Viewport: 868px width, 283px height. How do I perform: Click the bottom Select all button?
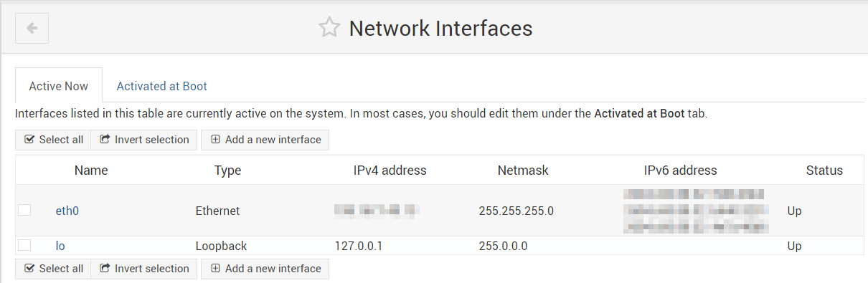(x=53, y=269)
